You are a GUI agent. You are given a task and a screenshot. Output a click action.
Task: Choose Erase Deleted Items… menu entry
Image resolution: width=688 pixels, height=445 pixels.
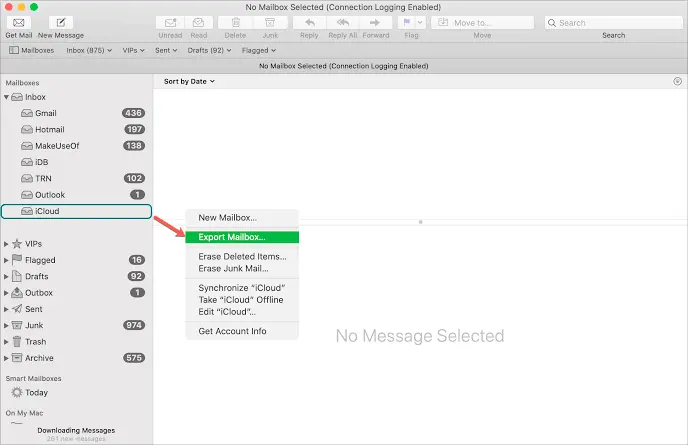(x=242, y=256)
